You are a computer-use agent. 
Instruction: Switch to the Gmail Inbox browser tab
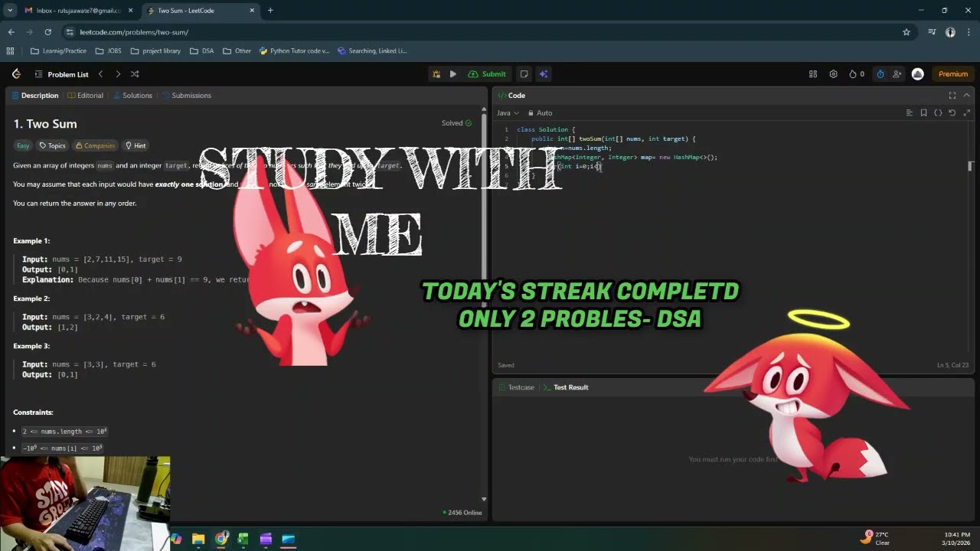[x=77, y=11]
